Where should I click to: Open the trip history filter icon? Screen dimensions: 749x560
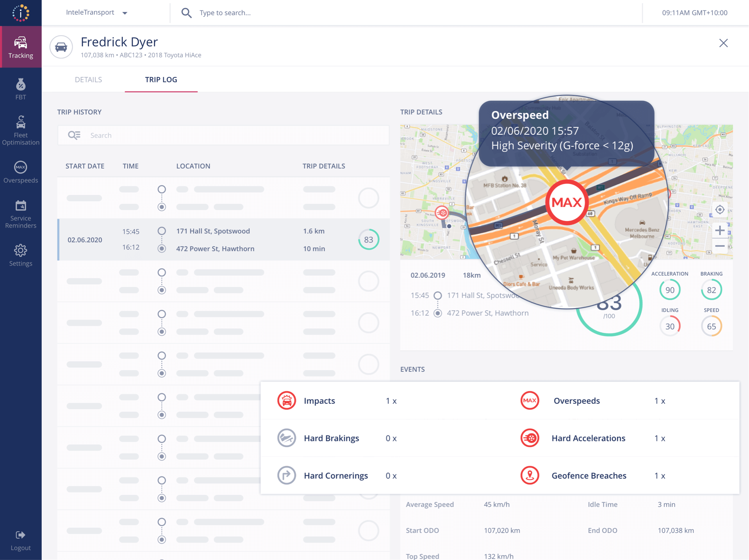click(x=74, y=135)
